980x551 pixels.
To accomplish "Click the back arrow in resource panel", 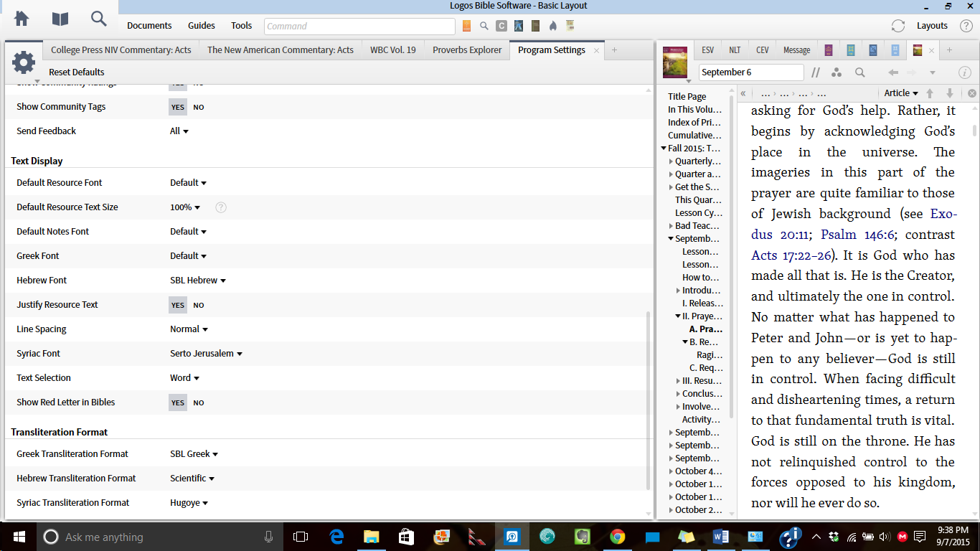I will click(893, 72).
